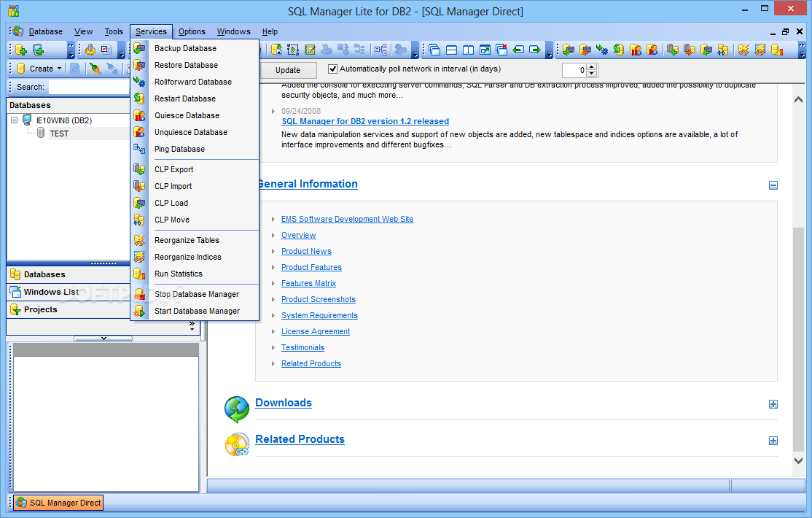The width and height of the screenshot is (812, 518).
Task: Click the connect to database plug icon
Action: pyautogui.click(x=95, y=69)
